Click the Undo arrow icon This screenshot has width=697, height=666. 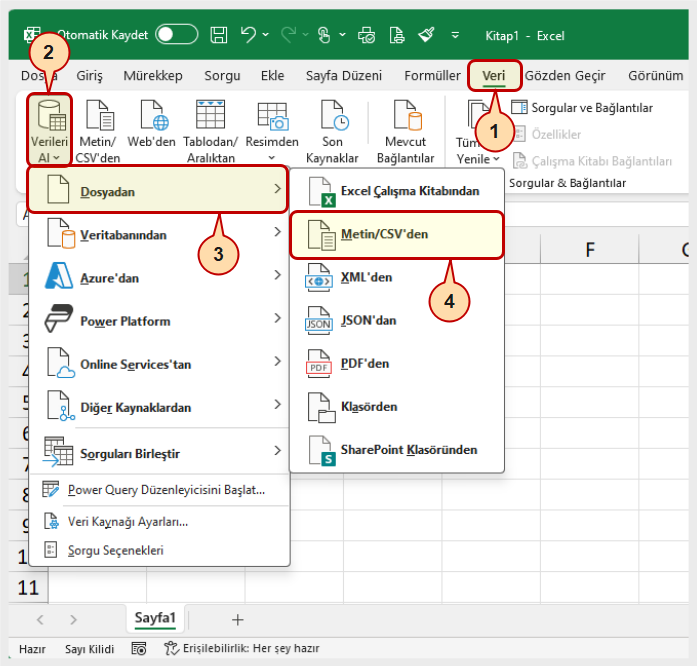pyautogui.click(x=248, y=35)
